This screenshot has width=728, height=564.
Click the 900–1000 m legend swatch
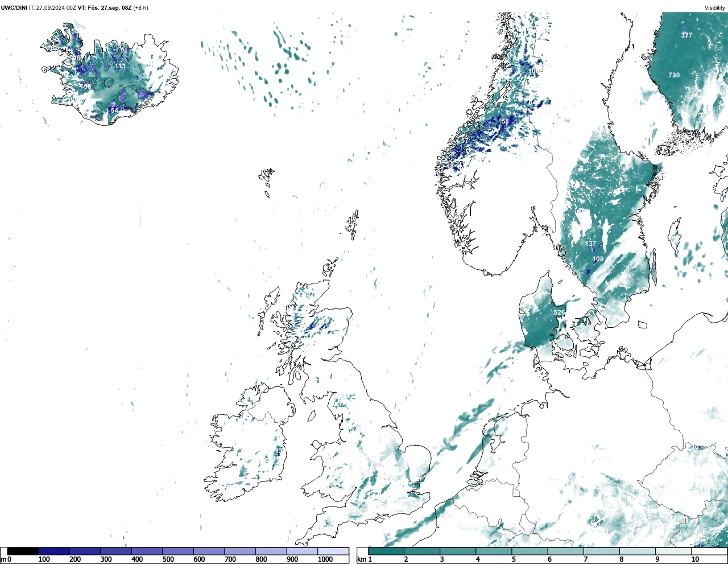(302, 551)
